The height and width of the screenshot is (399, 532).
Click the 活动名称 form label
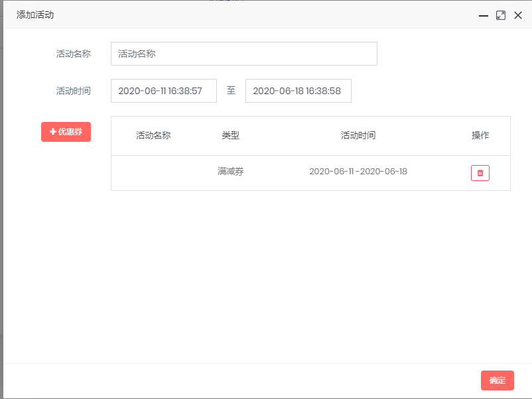pyautogui.click(x=73, y=54)
